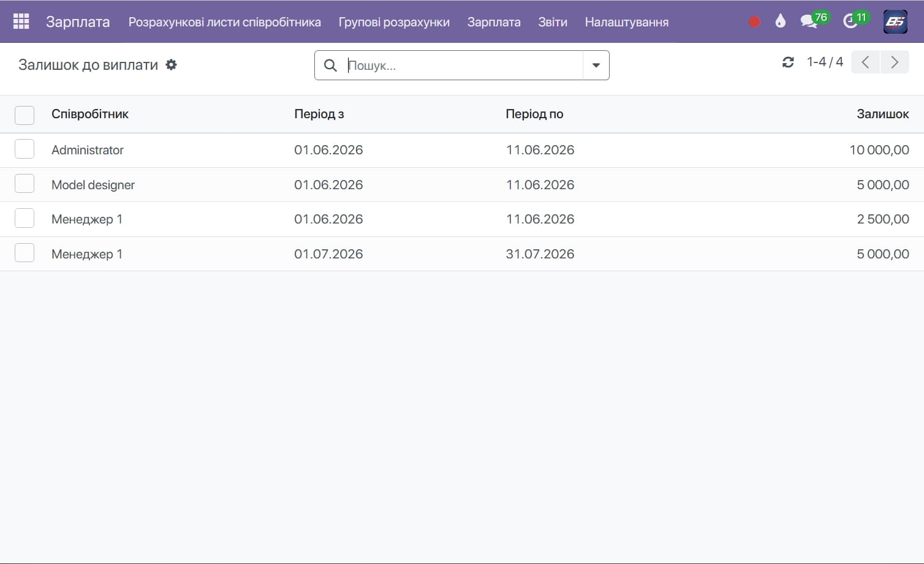
Task: Open activities clock icon with 11 badge
Action: (856, 20)
